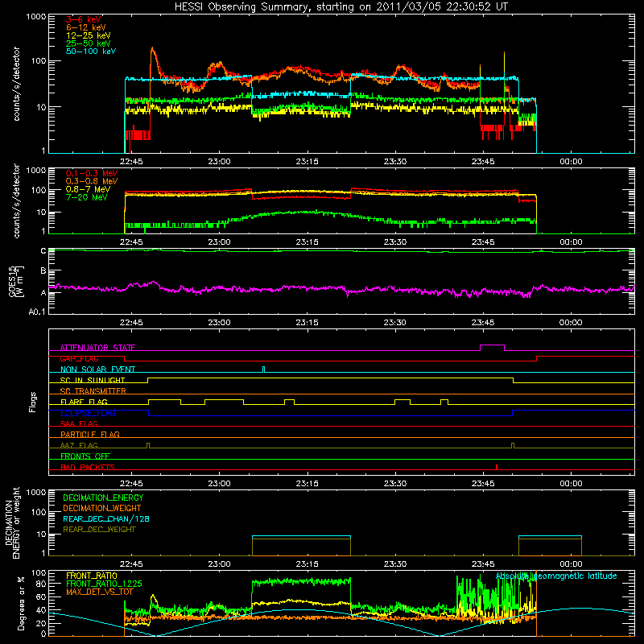Select the NON_SOLAR_EVENT flag label
Image resolution: width=644 pixels, height=644 pixels.
pos(97,369)
